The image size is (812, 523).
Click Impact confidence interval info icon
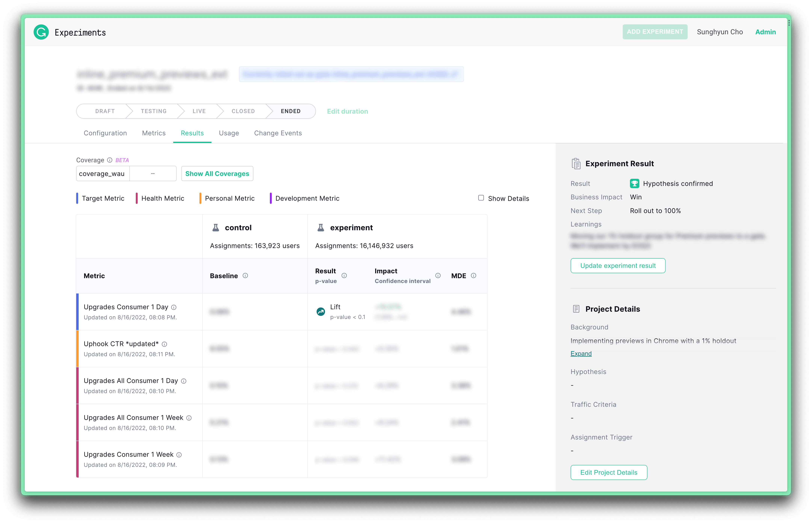(438, 275)
